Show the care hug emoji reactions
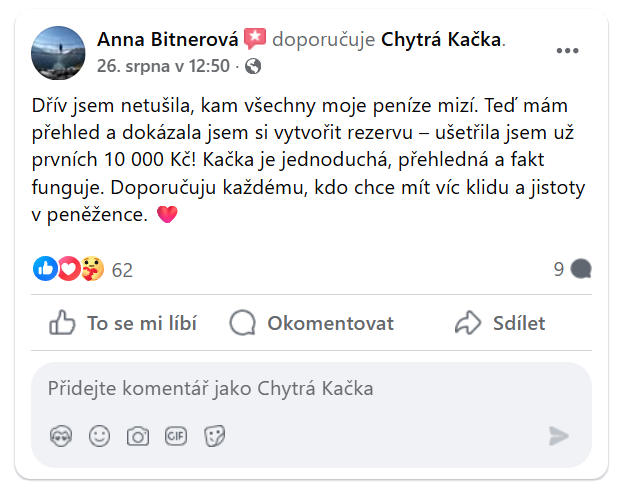Screen dimensions: 623x491 (x=92, y=269)
